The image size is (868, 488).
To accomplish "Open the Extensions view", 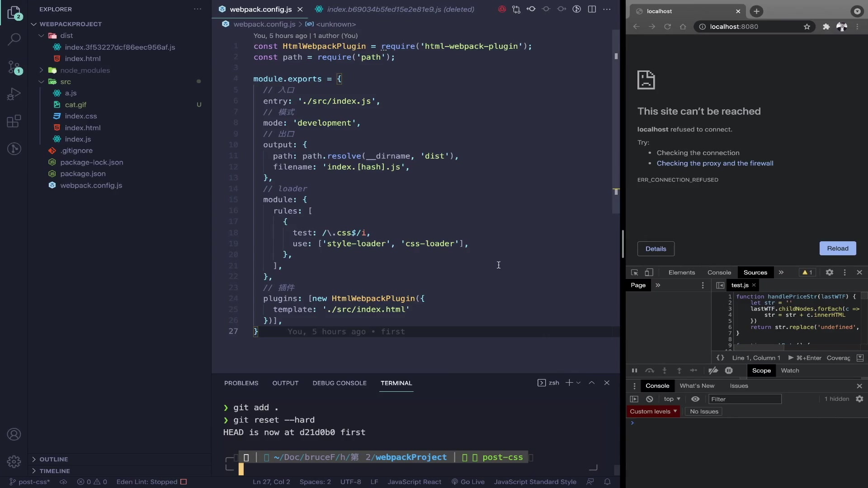I will [x=14, y=121].
